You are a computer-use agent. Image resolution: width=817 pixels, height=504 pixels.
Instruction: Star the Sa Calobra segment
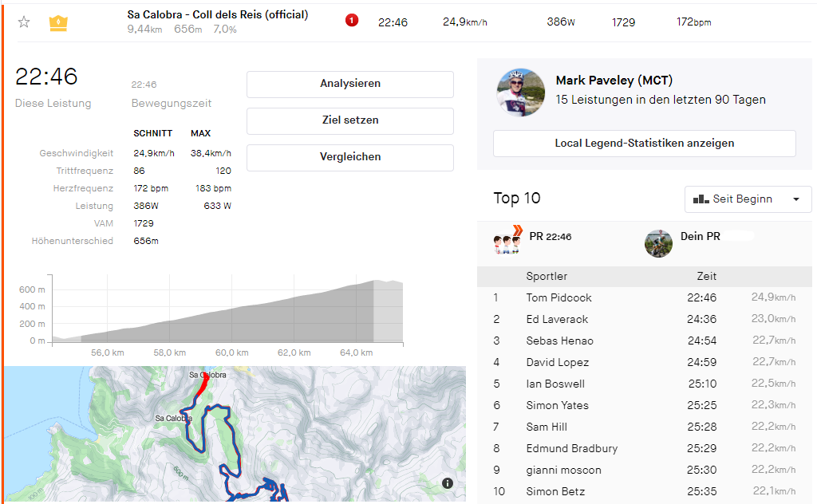click(x=24, y=22)
